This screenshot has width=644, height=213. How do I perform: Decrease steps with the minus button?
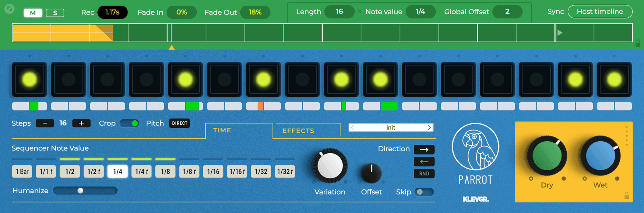pos(45,123)
